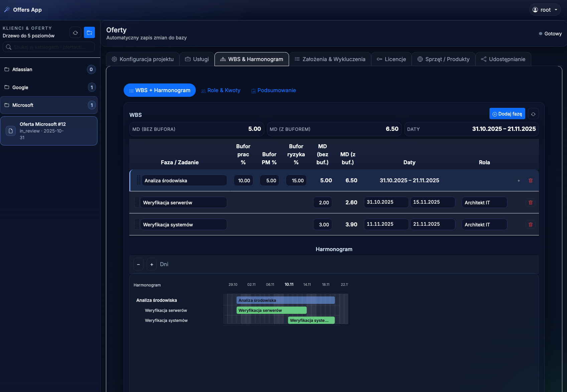Image resolution: width=567 pixels, height=392 pixels.
Task: Delete the Weryfikacja serwerów task
Action: tap(530, 203)
